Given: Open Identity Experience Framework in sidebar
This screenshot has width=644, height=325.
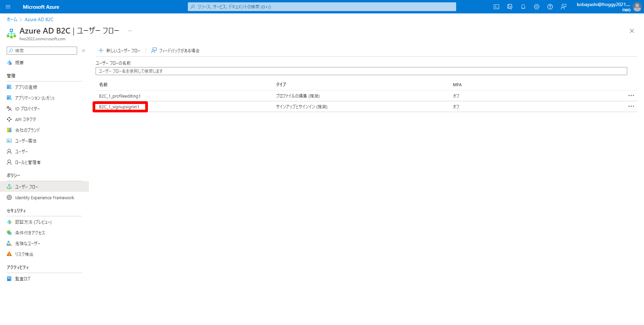Looking at the screenshot, I should click(44, 198).
